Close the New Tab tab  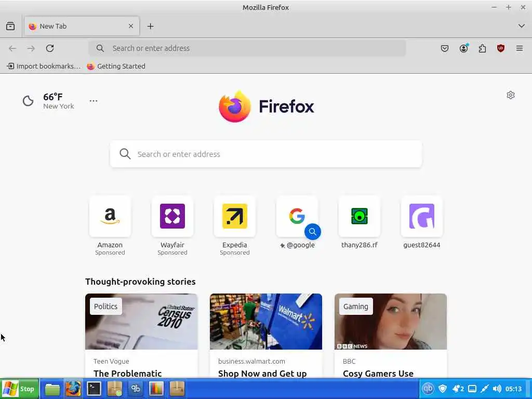pos(130,26)
